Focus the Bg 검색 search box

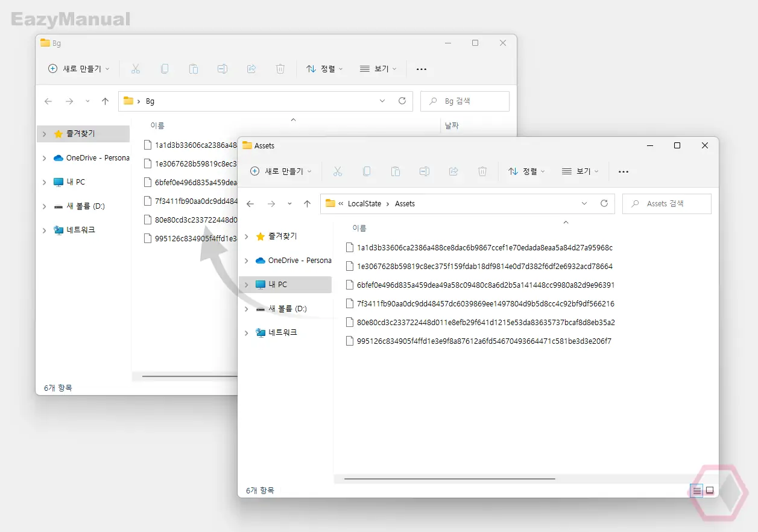coord(465,101)
